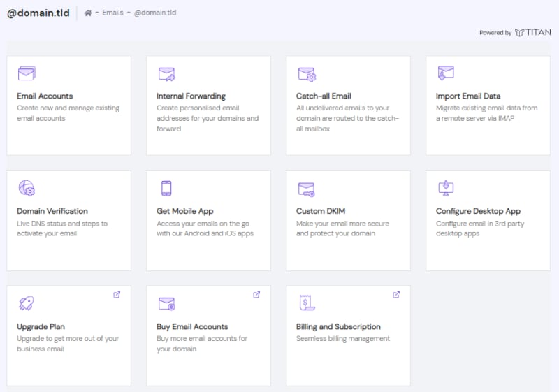
Task: Click the Billing and Subscription receipt icon
Action: tap(306, 303)
